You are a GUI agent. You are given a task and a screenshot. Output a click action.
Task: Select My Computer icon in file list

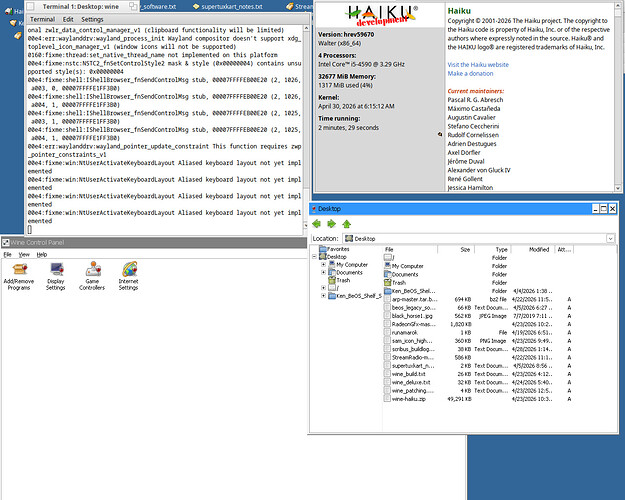click(x=388, y=266)
